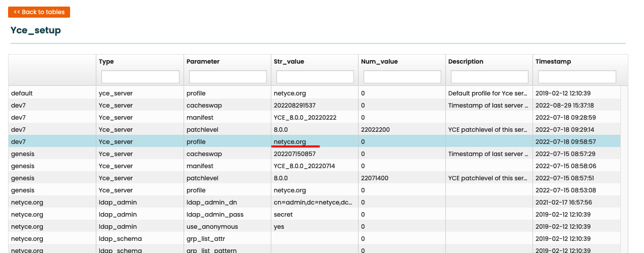Select the underlined netyce.org cell in dev7 profile row
644x253 pixels.
(290, 142)
